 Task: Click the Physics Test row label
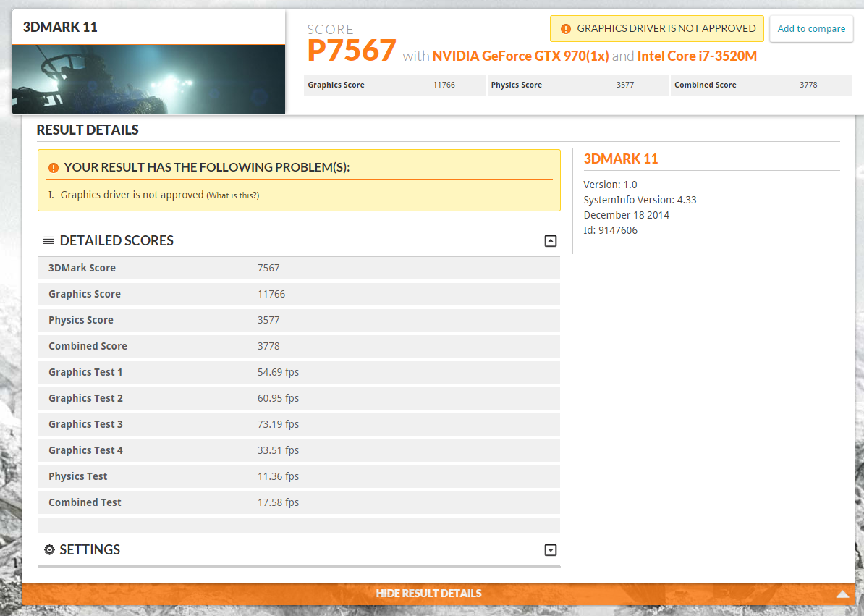point(77,476)
